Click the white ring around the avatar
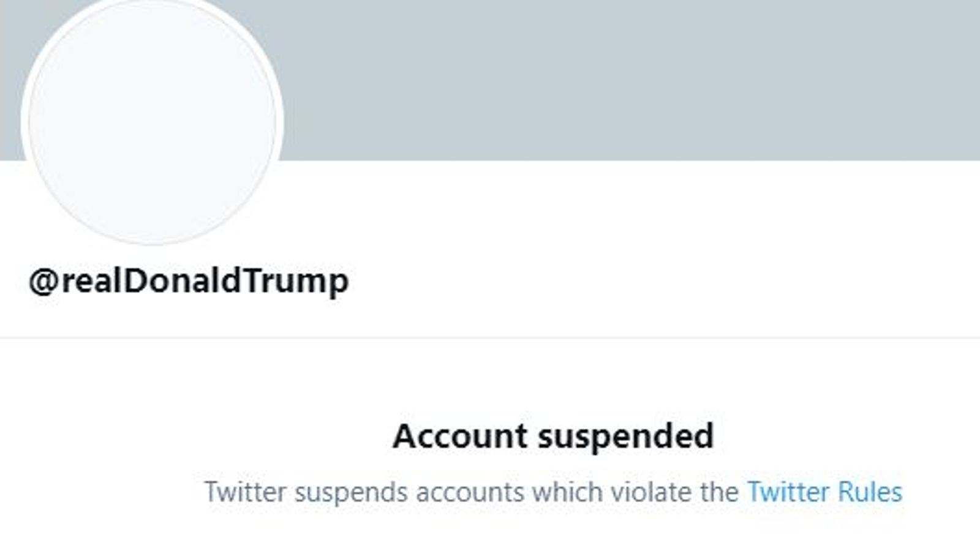Image resolution: width=980 pixels, height=551 pixels. pyautogui.click(x=152, y=12)
